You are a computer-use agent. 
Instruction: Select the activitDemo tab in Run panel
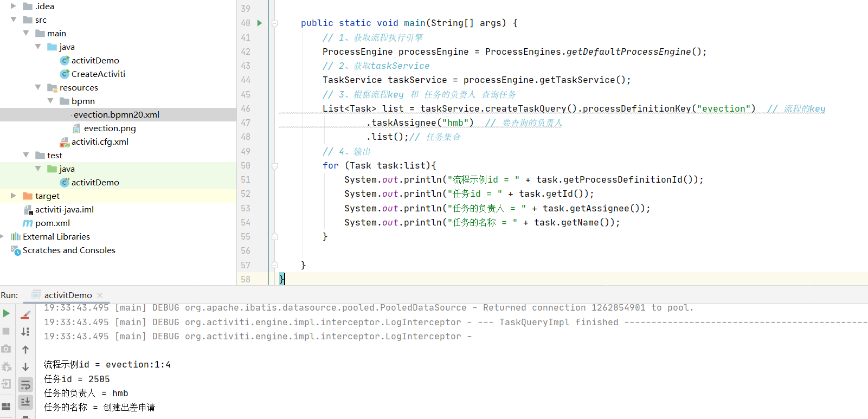point(68,295)
